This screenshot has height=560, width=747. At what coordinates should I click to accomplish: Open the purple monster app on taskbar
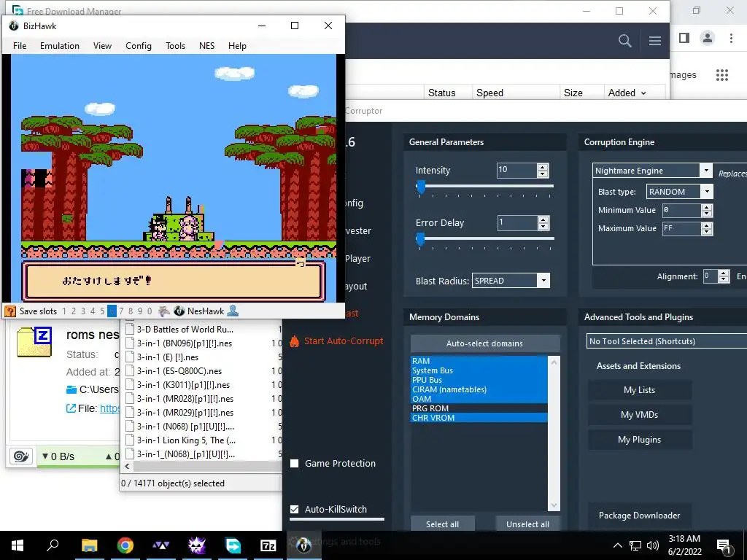tap(197, 545)
